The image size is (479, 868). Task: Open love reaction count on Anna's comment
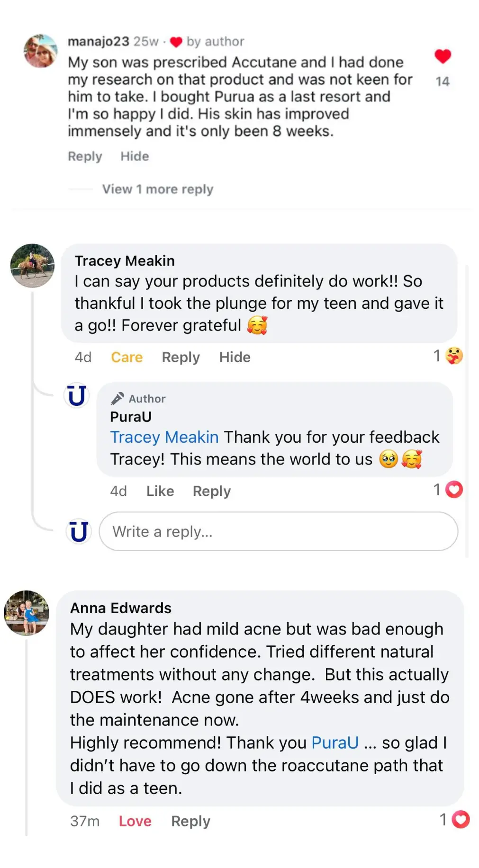(x=454, y=820)
